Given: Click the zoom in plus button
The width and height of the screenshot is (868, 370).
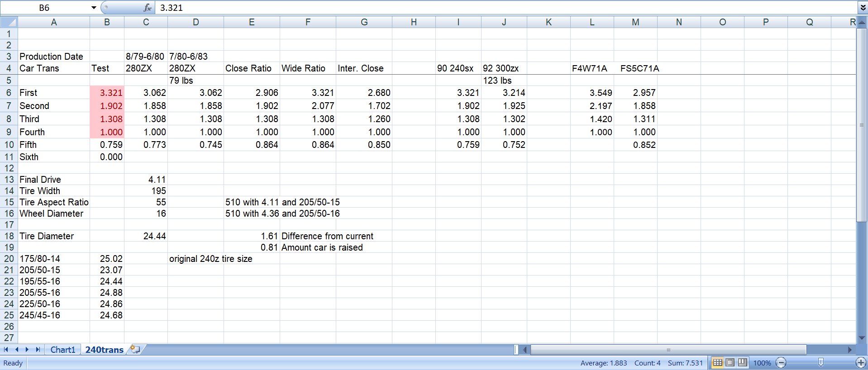Looking at the screenshot, I should coord(861,363).
